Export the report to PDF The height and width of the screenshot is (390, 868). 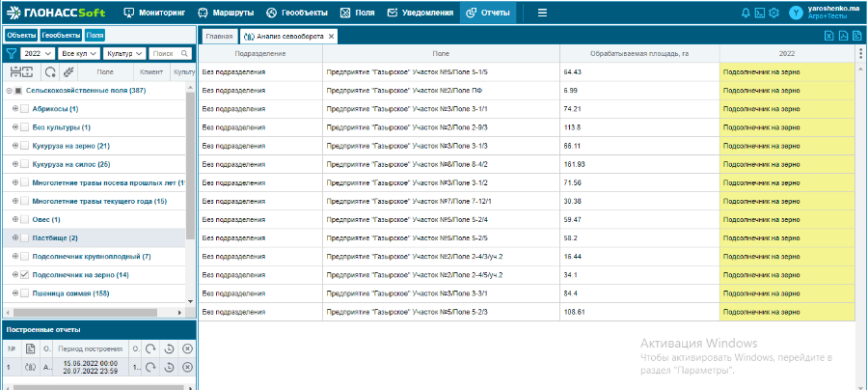click(843, 36)
